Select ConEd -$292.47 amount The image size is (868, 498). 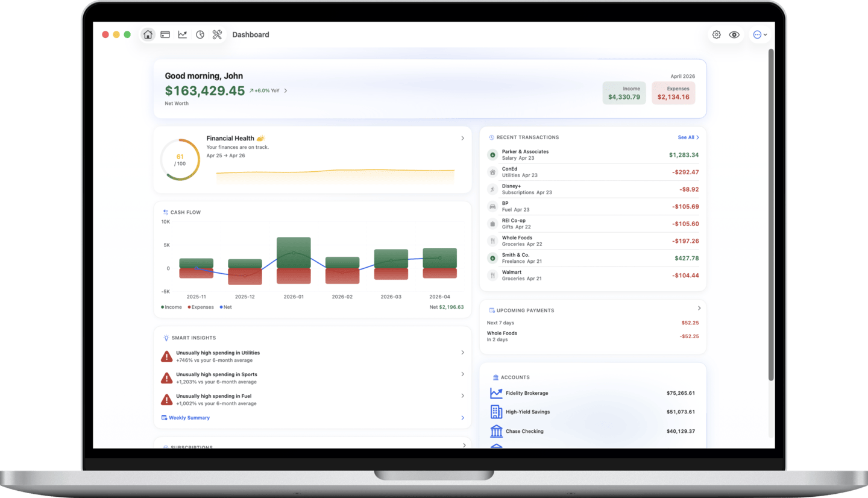click(x=685, y=172)
